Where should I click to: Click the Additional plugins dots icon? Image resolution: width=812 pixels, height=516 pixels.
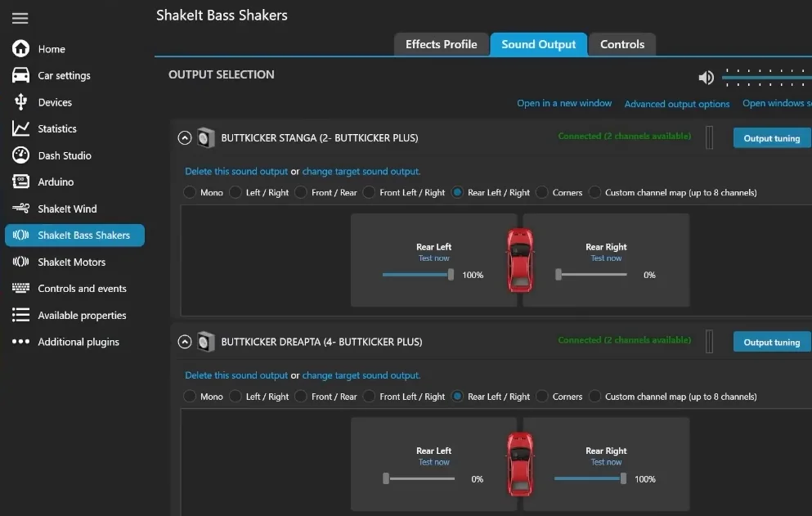tap(20, 341)
